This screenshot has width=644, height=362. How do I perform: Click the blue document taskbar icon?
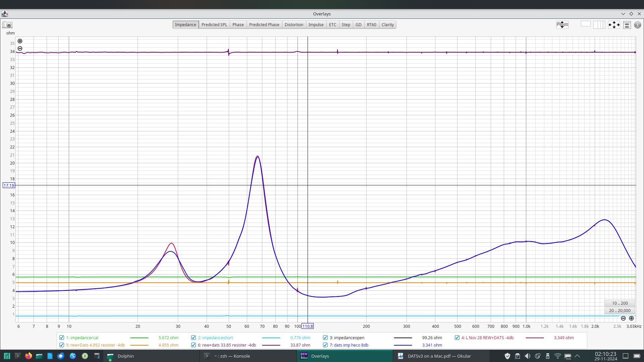[x=50, y=356]
